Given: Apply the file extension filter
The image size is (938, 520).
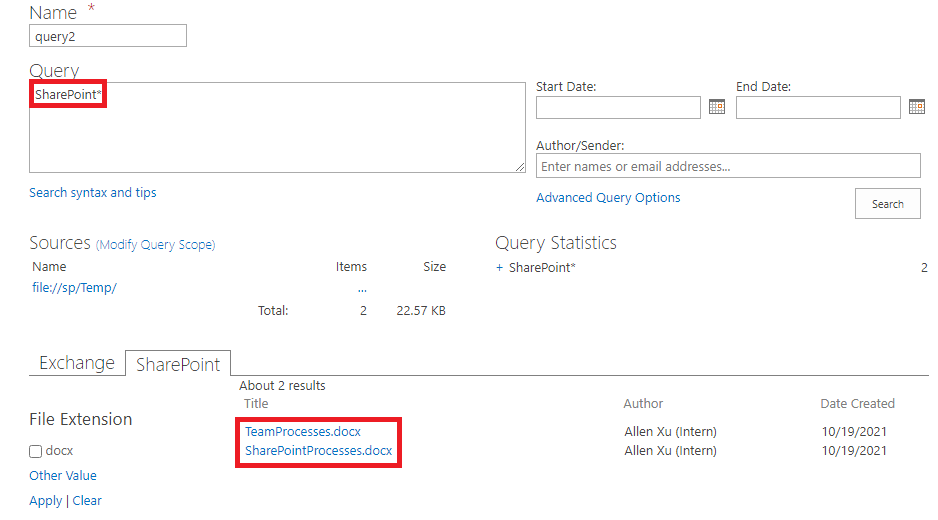Looking at the screenshot, I should click(x=45, y=501).
